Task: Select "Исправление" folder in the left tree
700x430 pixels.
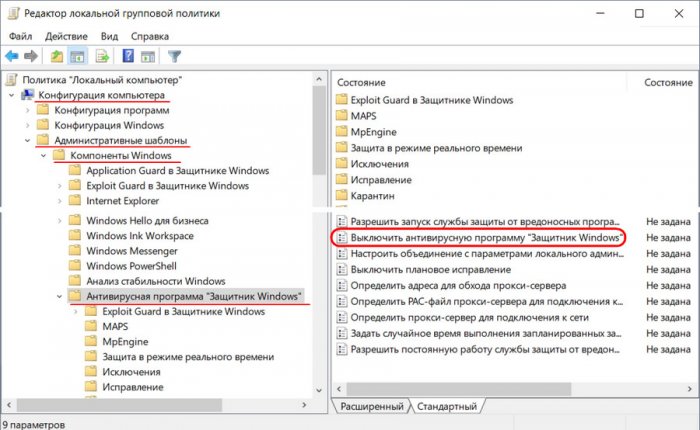Action: click(133, 387)
